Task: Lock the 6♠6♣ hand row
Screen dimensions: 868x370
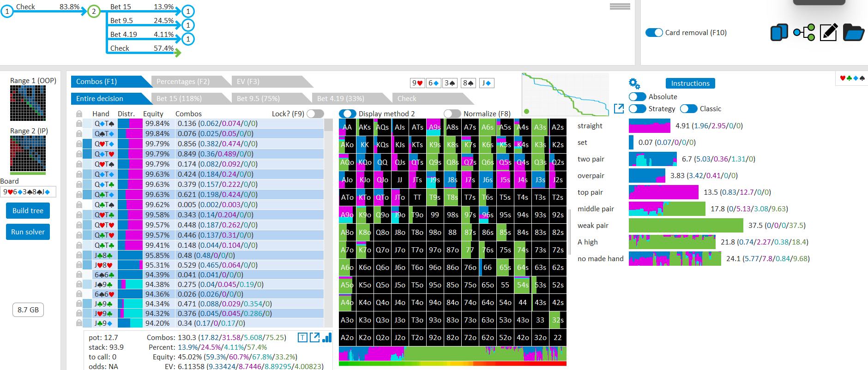Action: tap(79, 275)
